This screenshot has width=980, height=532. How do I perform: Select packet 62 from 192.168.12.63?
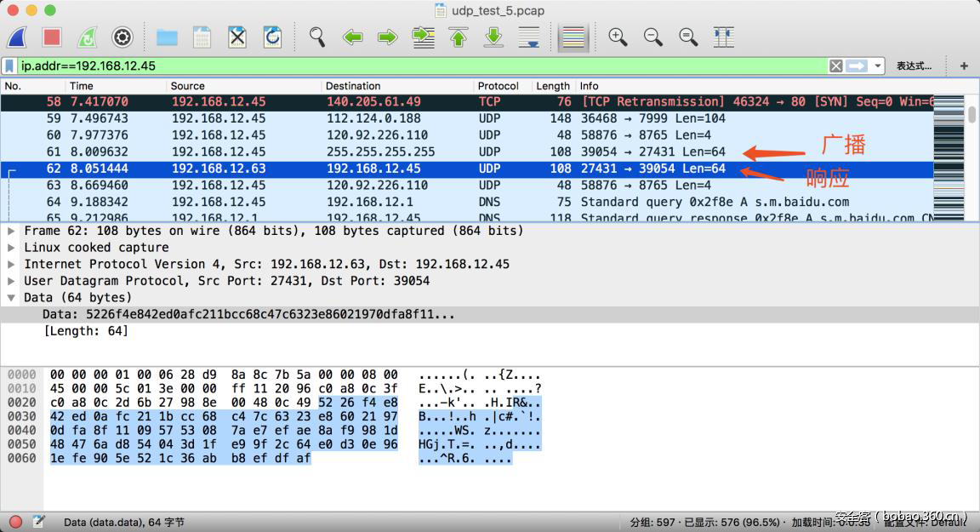(x=467, y=169)
